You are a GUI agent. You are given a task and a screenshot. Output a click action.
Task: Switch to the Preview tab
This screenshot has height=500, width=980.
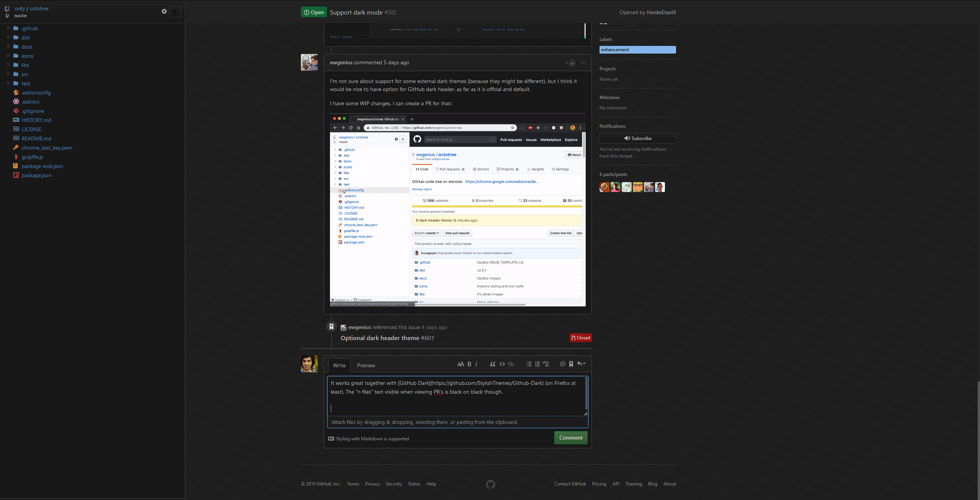366,365
